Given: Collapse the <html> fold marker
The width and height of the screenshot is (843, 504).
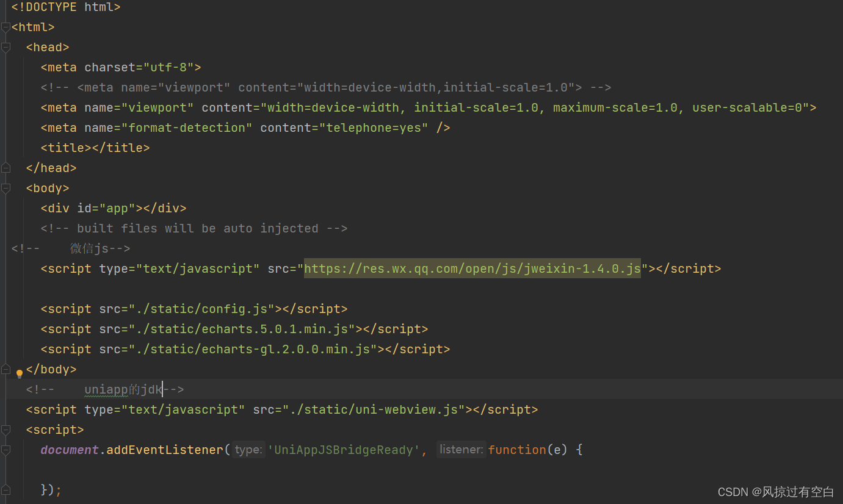Looking at the screenshot, I should click(5, 27).
